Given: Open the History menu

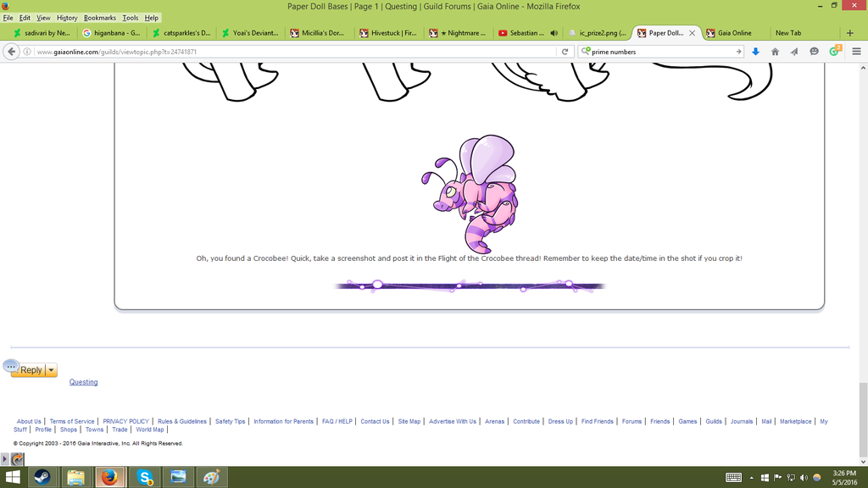Looking at the screenshot, I should 67,18.
